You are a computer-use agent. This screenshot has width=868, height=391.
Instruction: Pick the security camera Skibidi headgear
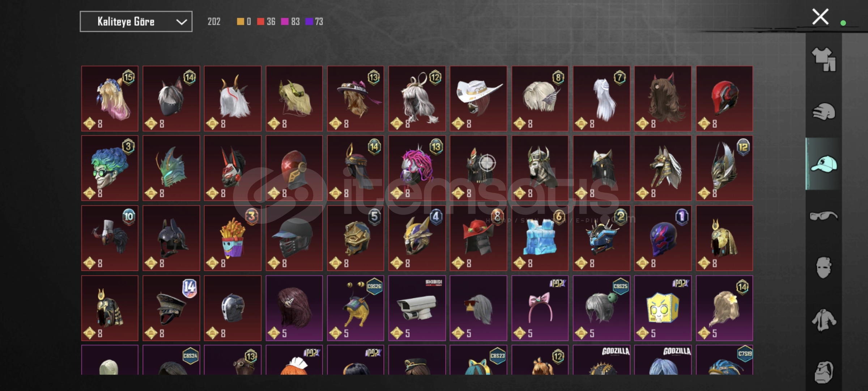(x=417, y=308)
